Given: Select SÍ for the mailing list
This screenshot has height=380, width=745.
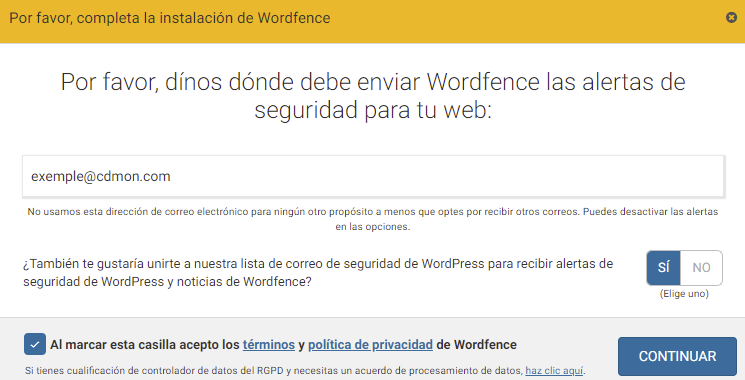Looking at the screenshot, I should coord(664,268).
